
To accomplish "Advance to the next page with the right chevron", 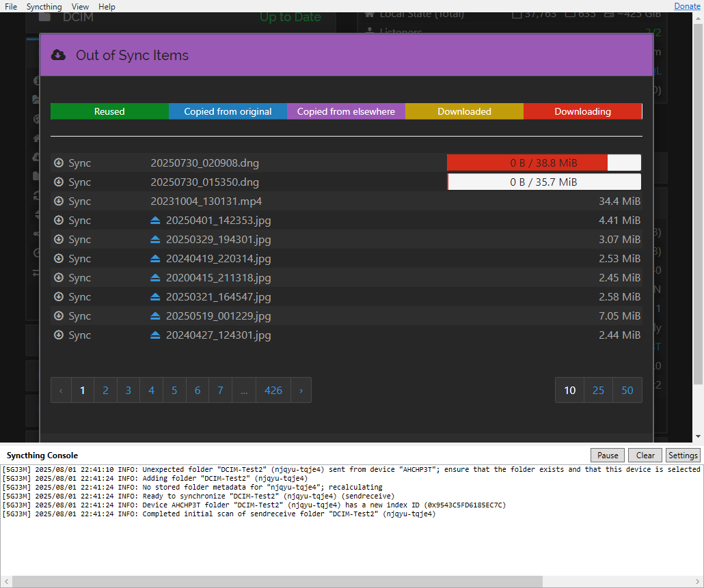I will 301,390.
